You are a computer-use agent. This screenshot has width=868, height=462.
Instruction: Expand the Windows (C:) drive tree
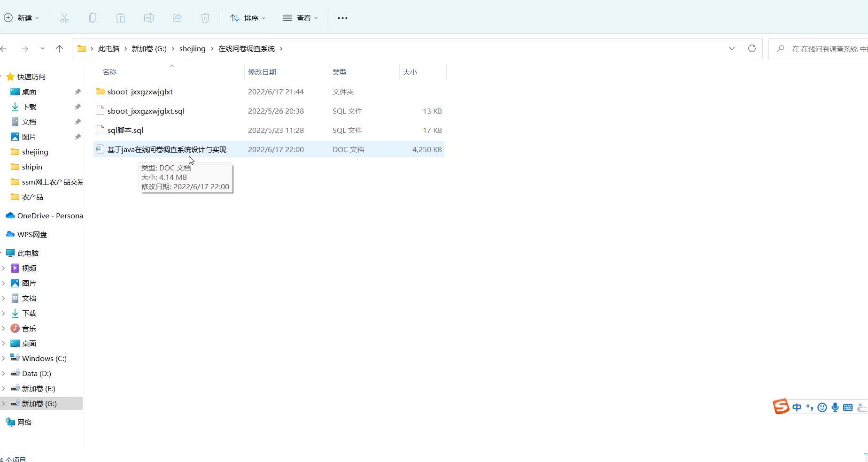tap(4, 358)
